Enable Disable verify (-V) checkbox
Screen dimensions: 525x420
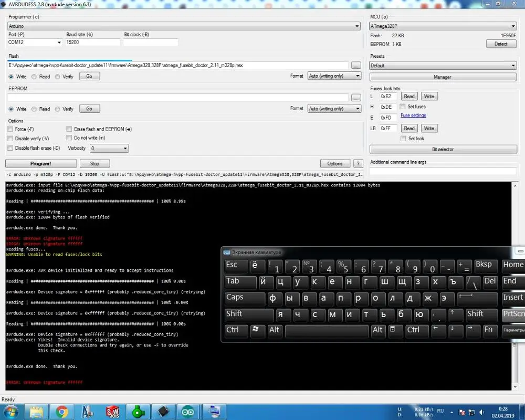click(10, 139)
